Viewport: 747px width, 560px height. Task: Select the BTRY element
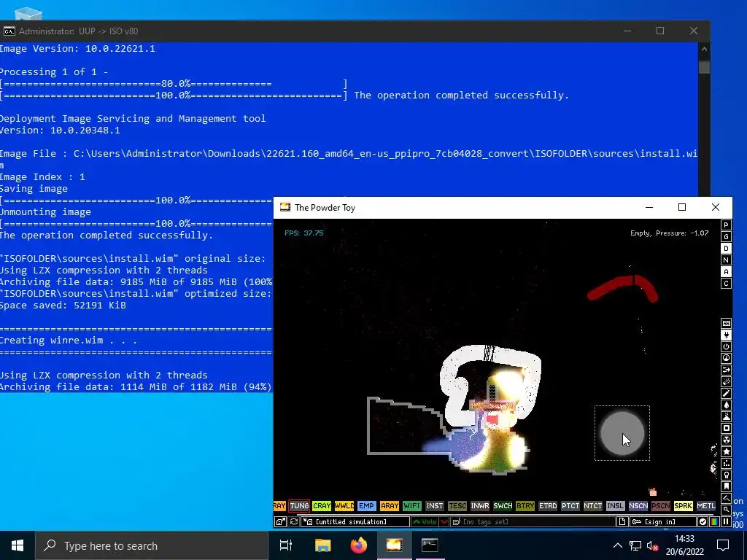point(525,506)
